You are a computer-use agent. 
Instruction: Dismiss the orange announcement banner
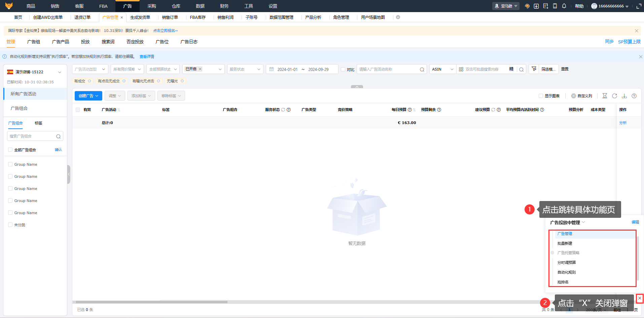637,31
